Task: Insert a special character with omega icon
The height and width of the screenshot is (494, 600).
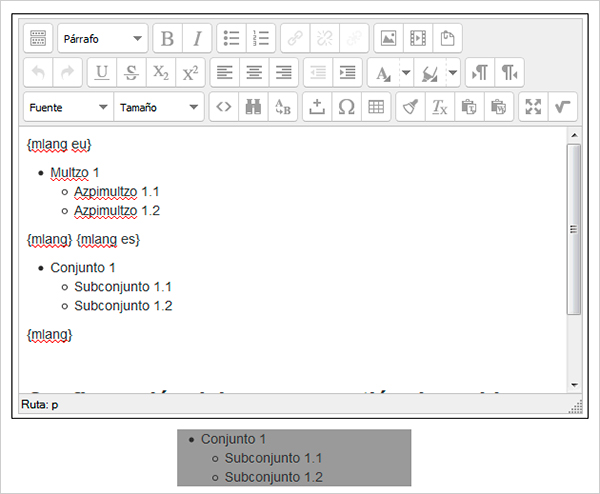Action: 347,106
